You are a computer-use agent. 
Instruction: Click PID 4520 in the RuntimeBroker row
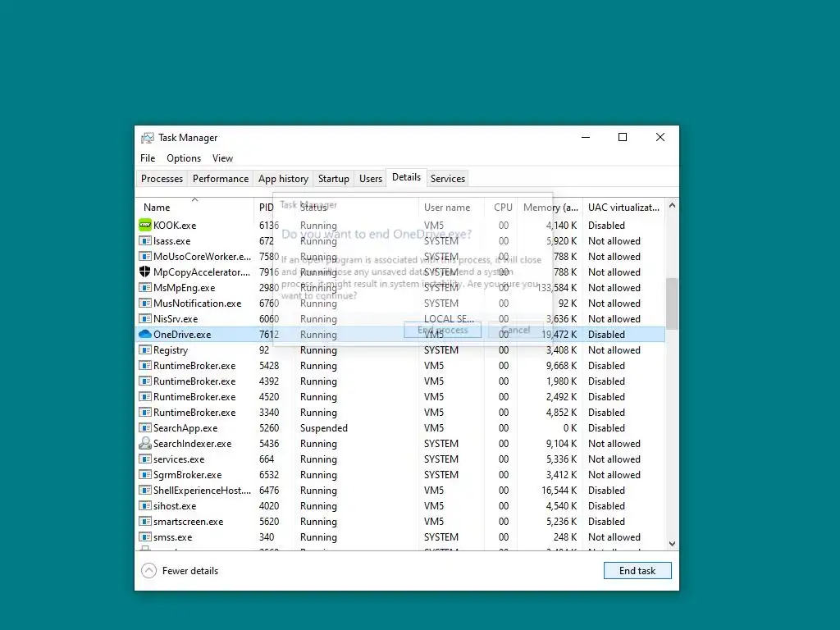pyautogui.click(x=269, y=396)
